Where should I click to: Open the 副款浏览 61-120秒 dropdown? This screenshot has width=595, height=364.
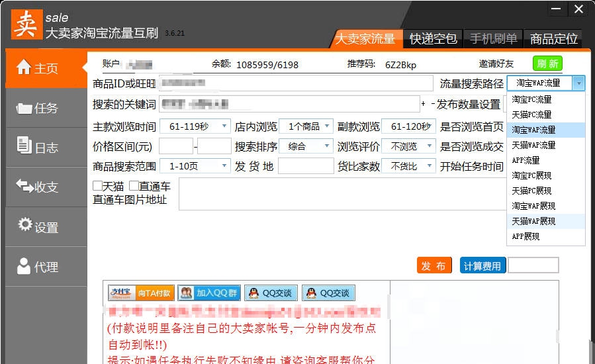408,126
